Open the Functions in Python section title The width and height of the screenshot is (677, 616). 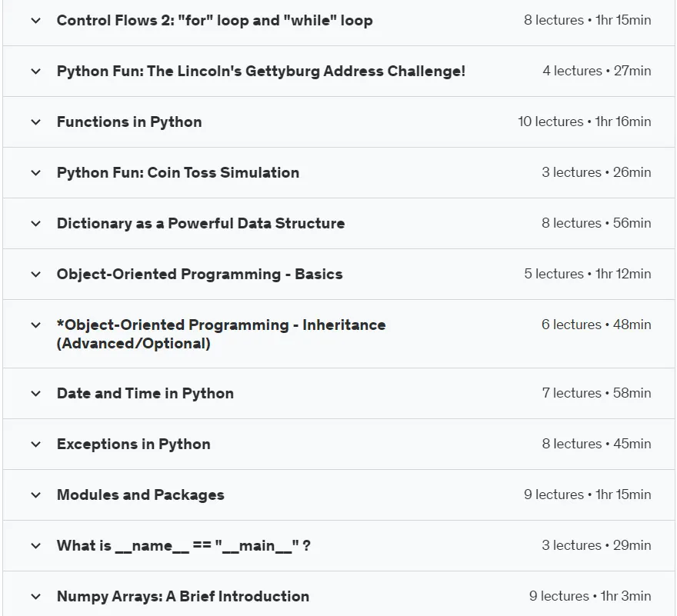129,122
